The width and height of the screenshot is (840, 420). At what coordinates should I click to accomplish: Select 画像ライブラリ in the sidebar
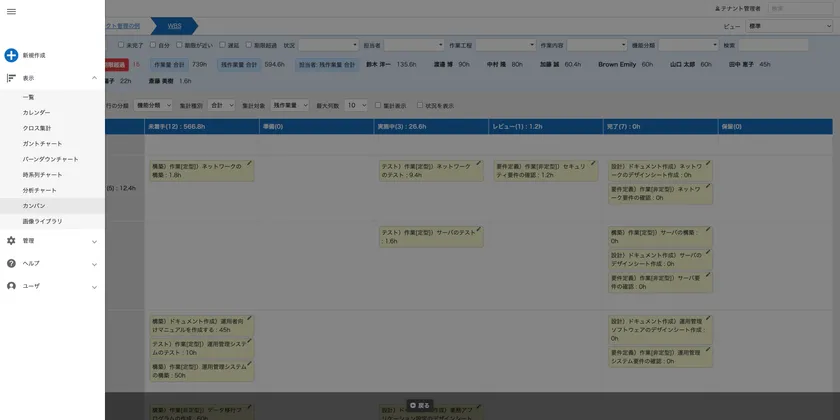click(x=42, y=221)
